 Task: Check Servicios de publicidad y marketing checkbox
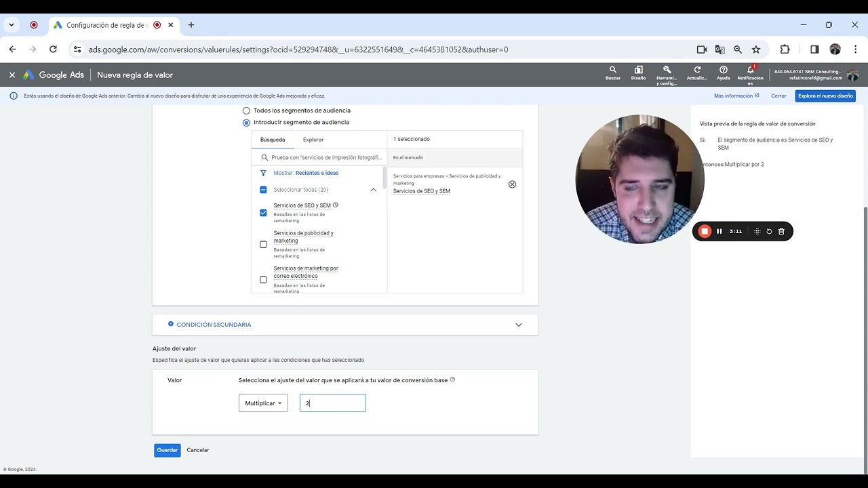(x=263, y=245)
